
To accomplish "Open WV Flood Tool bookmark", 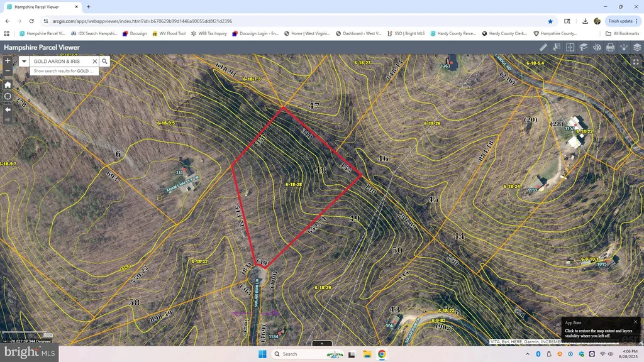I will tap(169, 33).
